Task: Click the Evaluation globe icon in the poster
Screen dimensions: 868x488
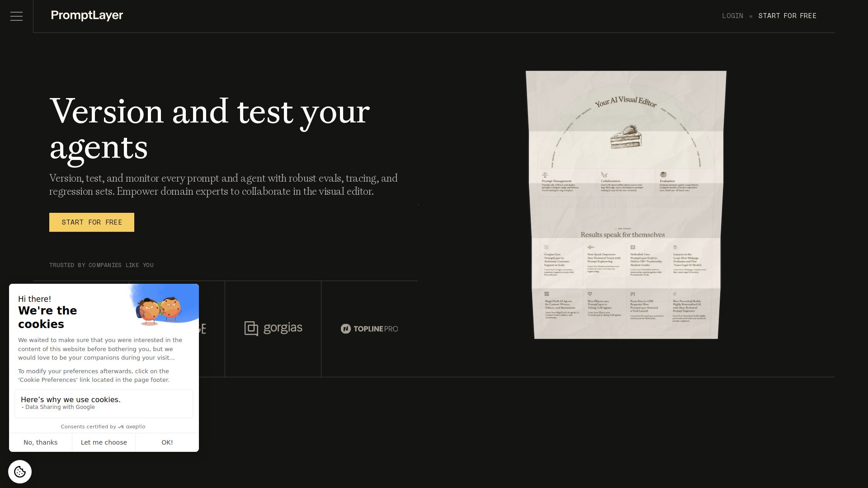Action: click(663, 174)
